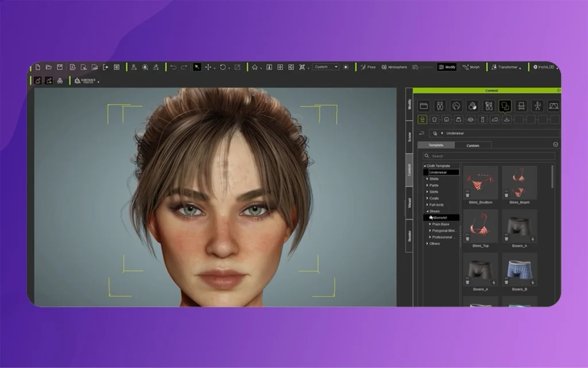Select the Underwear cloth type icon
This screenshot has height=368, width=588.
pos(422,120)
